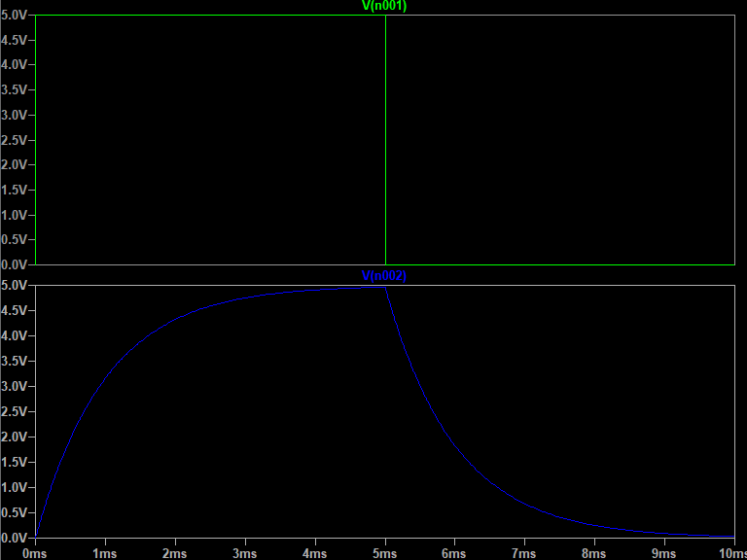Click the 2ms time axis label
Image resolution: width=747 pixels, height=560 pixels.
pyautogui.click(x=174, y=552)
